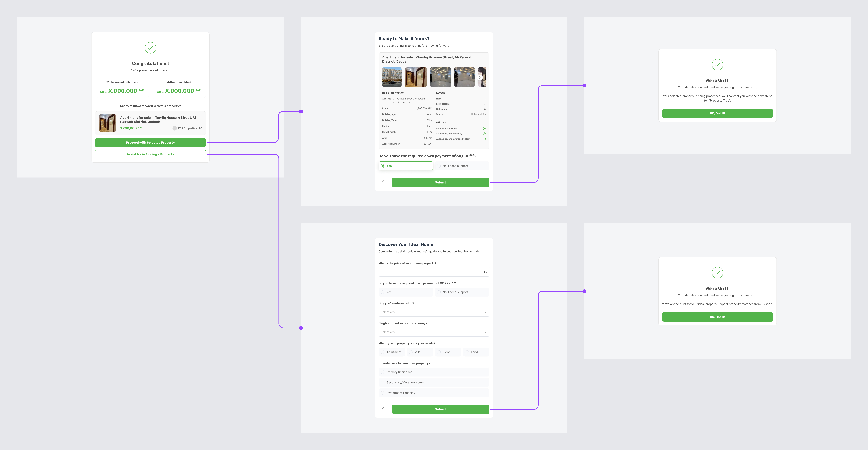This screenshot has height=450, width=868.
Task: Select Secondary/Vacation Home as intended use
Action: click(x=434, y=383)
